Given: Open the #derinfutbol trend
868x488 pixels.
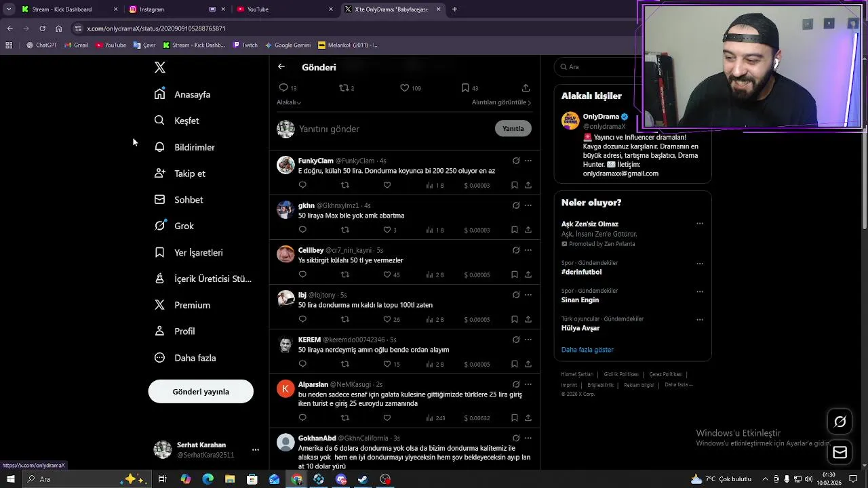Looking at the screenshot, I should (581, 272).
